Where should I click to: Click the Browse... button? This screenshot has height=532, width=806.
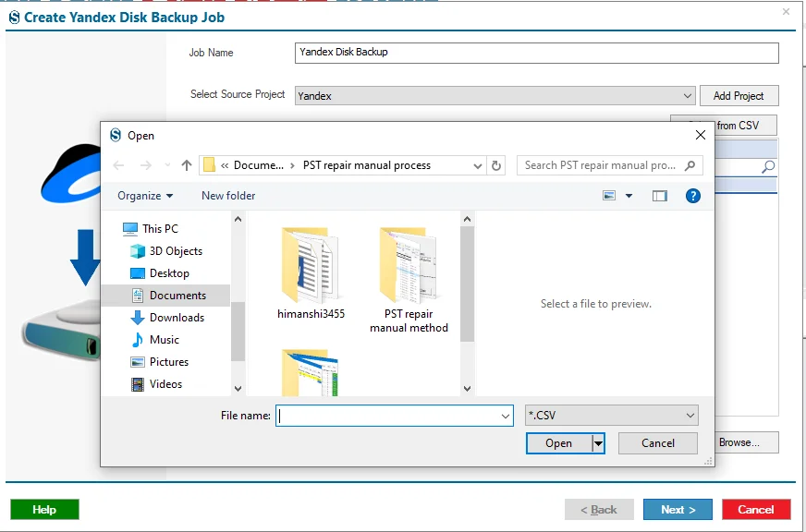point(746,442)
